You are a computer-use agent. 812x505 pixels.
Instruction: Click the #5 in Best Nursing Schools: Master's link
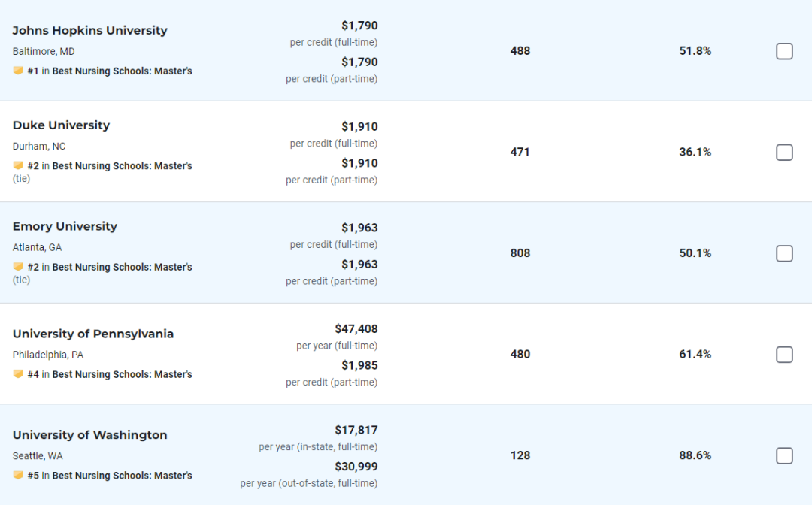[110, 476]
